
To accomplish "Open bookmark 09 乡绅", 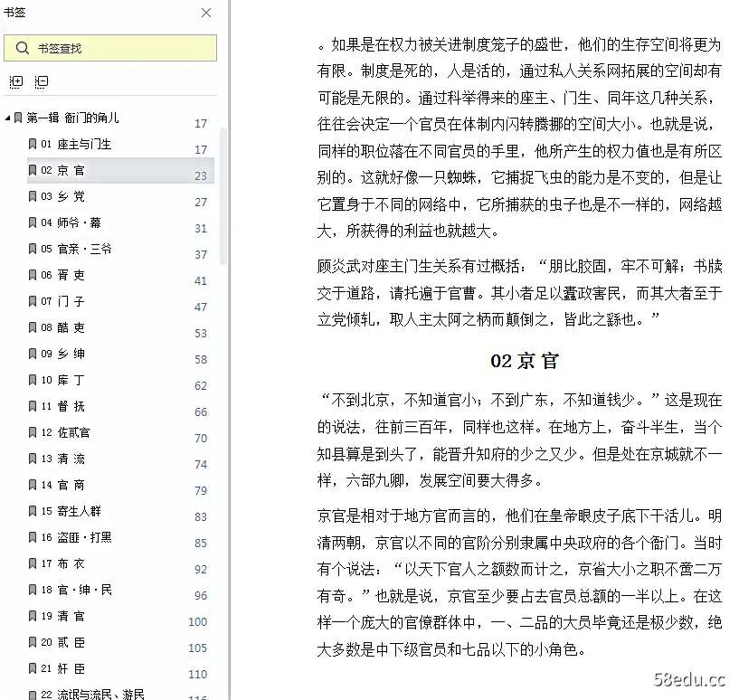I will pyautogui.click(x=62, y=354).
